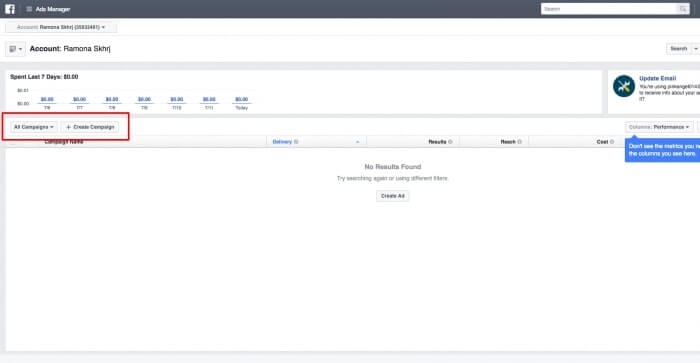Click the Facebook logo icon
The width and height of the screenshot is (700, 363).
click(x=10, y=9)
